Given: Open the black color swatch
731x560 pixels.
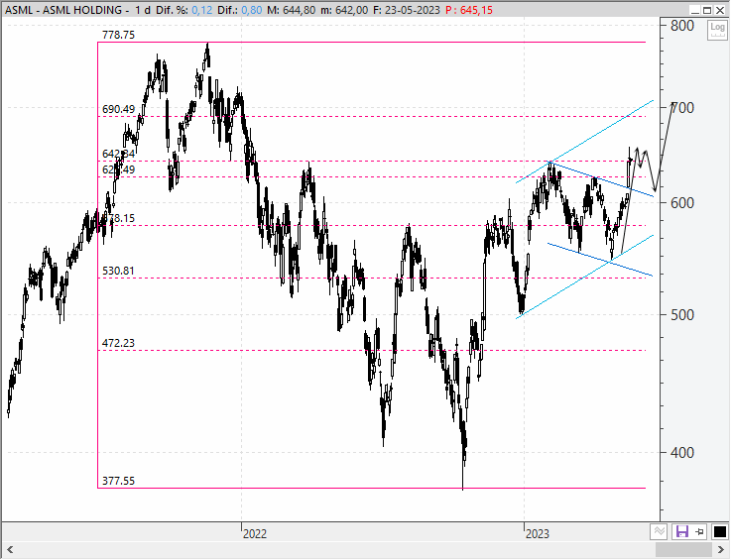Looking at the screenshot, I should pos(719,531).
